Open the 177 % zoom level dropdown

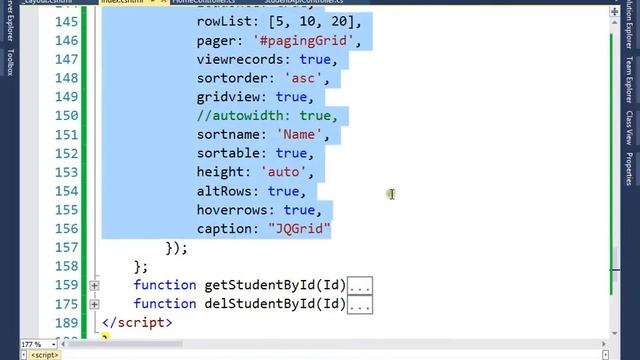click(x=53, y=344)
